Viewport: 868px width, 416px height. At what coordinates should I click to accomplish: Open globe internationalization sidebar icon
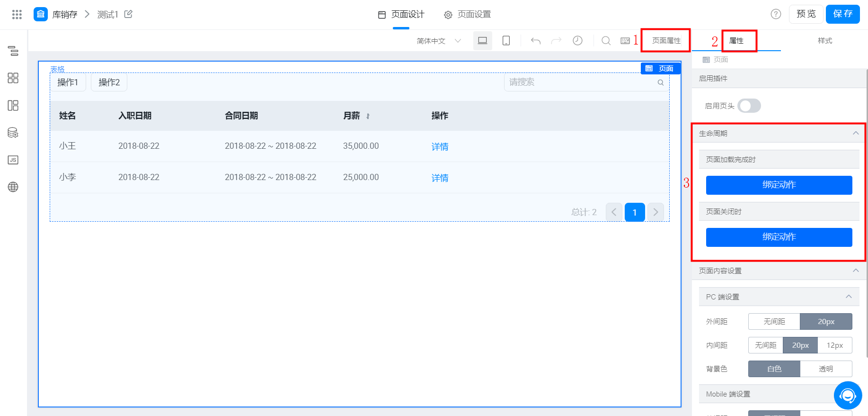pyautogui.click(x=13, y=187)
